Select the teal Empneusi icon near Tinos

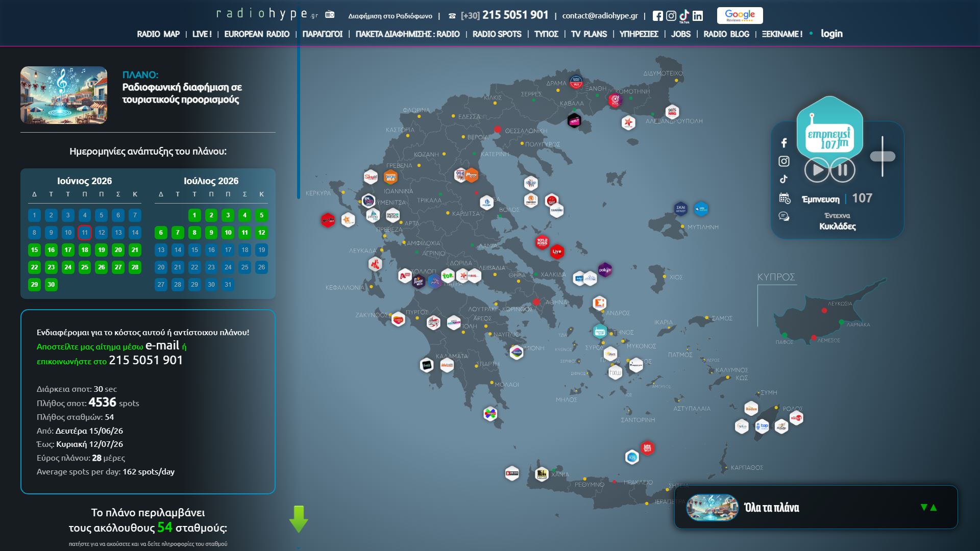[600, 332]
